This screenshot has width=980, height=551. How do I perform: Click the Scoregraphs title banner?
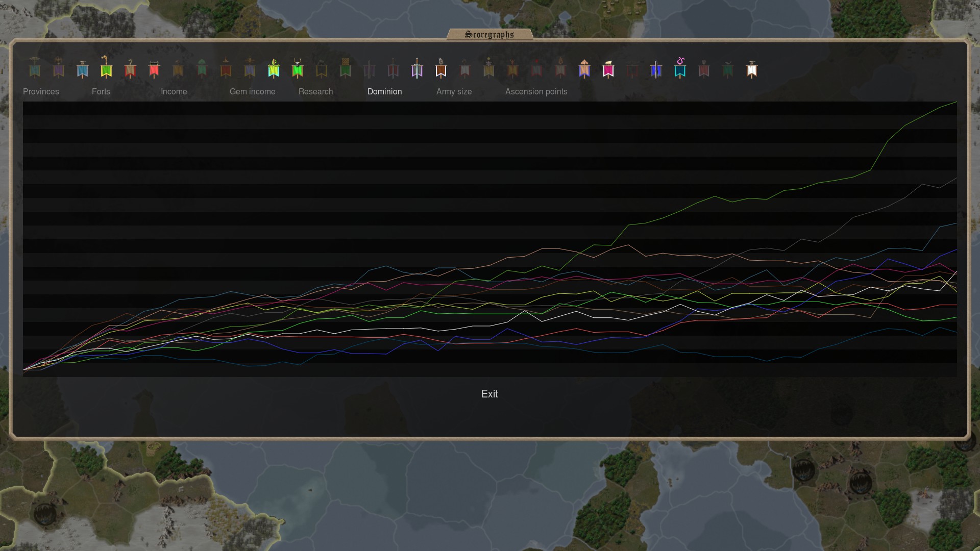click(x=489, y=34)
